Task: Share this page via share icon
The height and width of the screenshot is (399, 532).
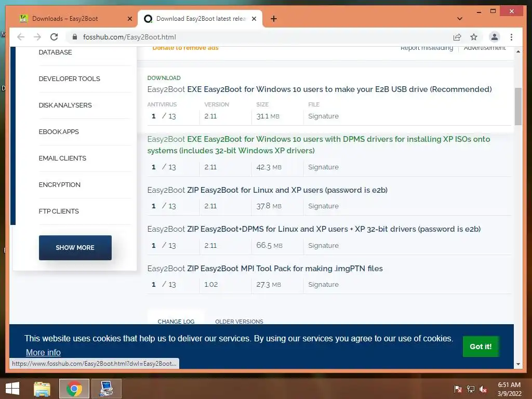Action: click(457, 37)
